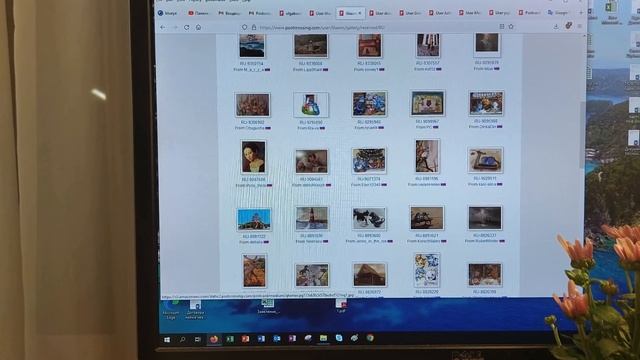Open a new tab with plus button
The width and height of the screenshot is (640, 360).
click(581, 13)
